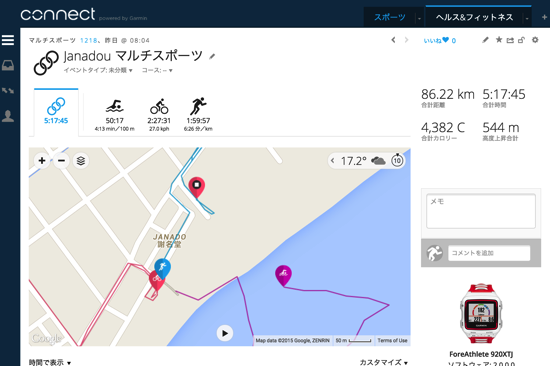Click the sync arrows sidebar icon
This screenshot has height=366, width=550.
pos(8,91)
